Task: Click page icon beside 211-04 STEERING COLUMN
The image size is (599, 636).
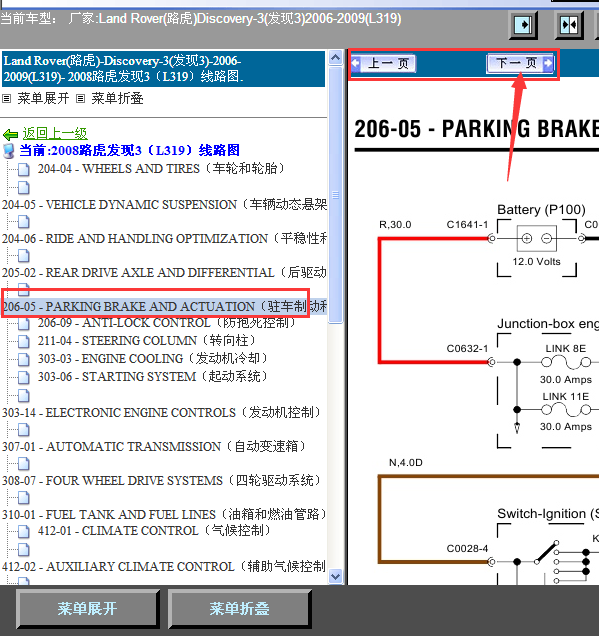Action: click(24, 342)
